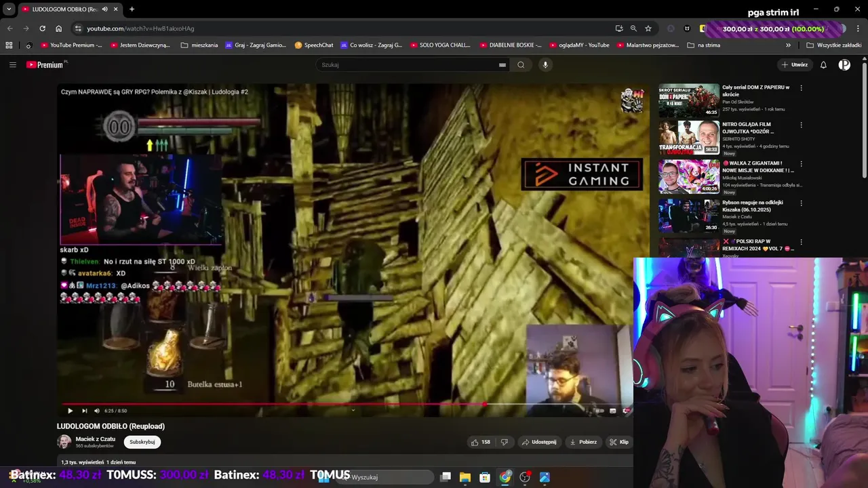Open Maciek z Czatu channel avatar
This screenshot has height=488, width=868.
64,442
